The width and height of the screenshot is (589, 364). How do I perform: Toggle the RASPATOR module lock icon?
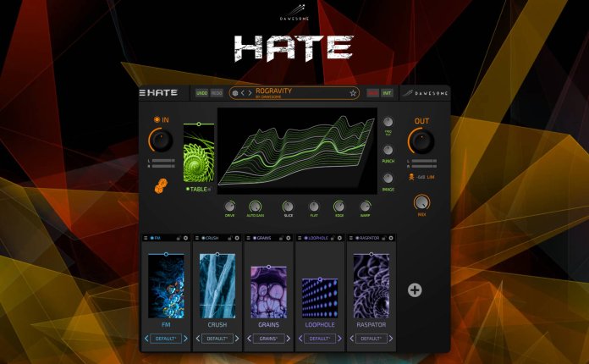pos(384,238)
